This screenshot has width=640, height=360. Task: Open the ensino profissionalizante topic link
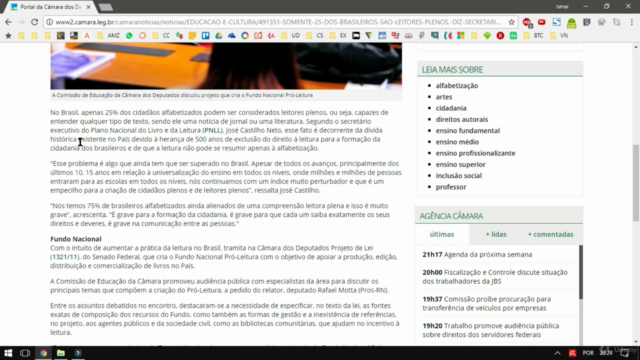(x=476, y=153)
